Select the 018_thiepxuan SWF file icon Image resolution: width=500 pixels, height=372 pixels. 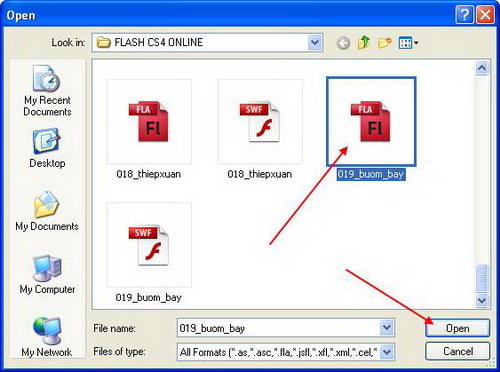[260, 122]
